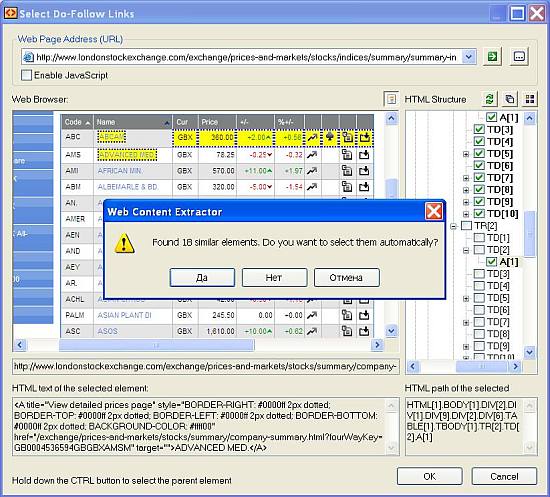Uncheck the TD[3] checked tree node
This screenshot has height=497, width=550.
(479, 129)
